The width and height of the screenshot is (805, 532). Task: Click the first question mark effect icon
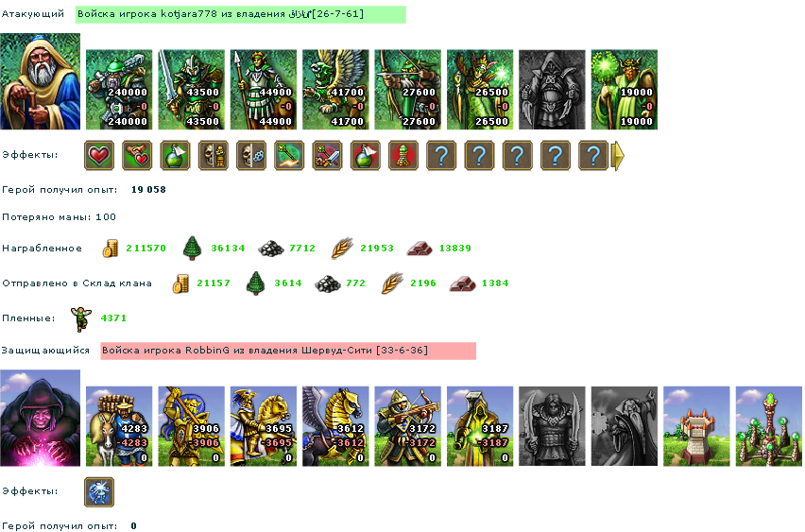tap(441, 155)
